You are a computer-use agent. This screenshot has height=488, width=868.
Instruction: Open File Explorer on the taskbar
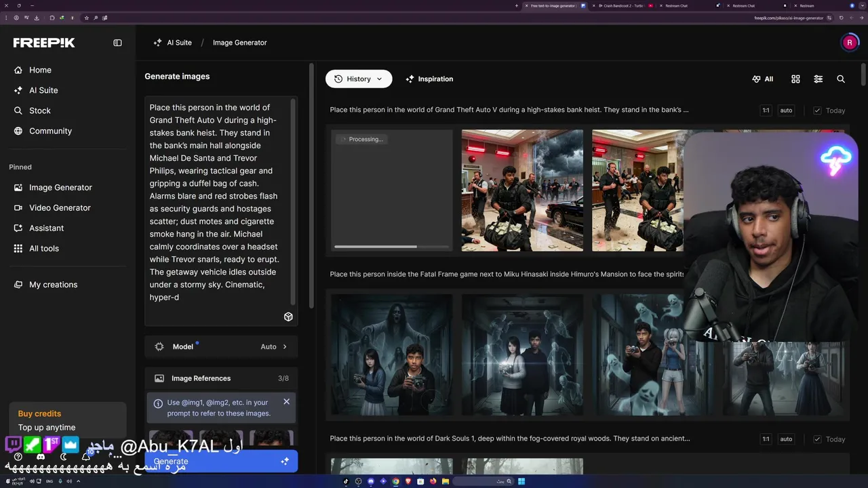(445, 482)
